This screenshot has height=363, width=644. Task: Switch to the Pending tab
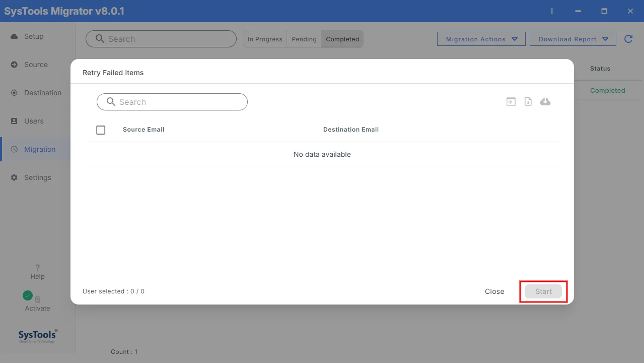[304, 39]
